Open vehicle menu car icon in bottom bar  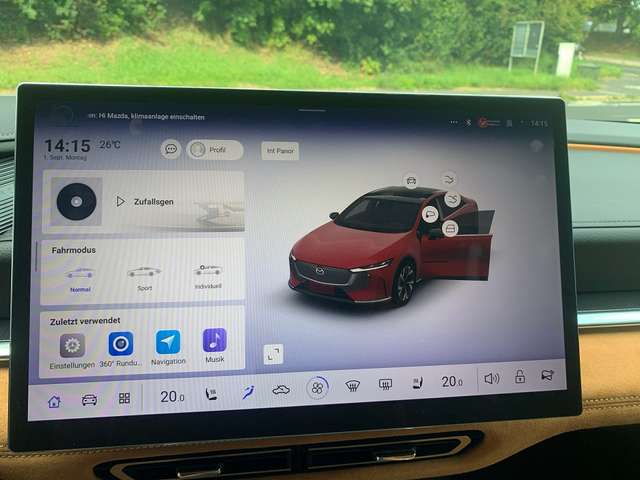(89, 400)
